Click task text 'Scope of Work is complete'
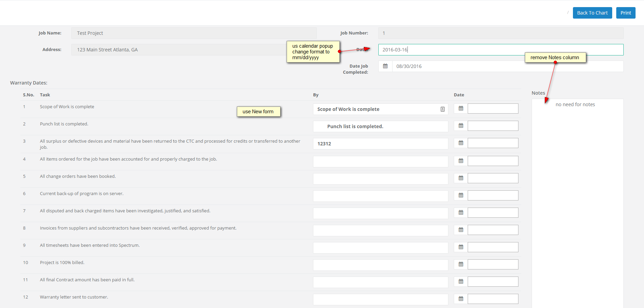Image resolution: width=644 pixels, height=308 pixels. pos(67,107)
